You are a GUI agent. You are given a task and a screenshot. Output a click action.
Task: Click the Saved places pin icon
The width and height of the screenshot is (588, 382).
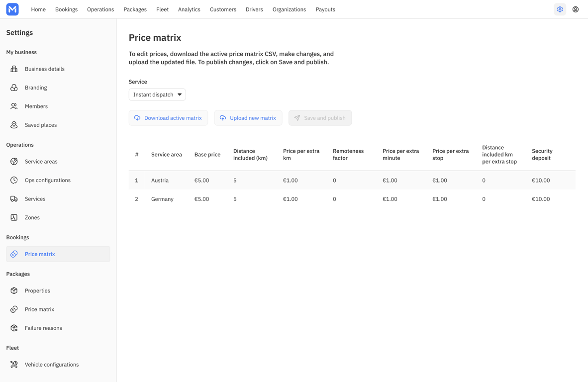point(14,125)
